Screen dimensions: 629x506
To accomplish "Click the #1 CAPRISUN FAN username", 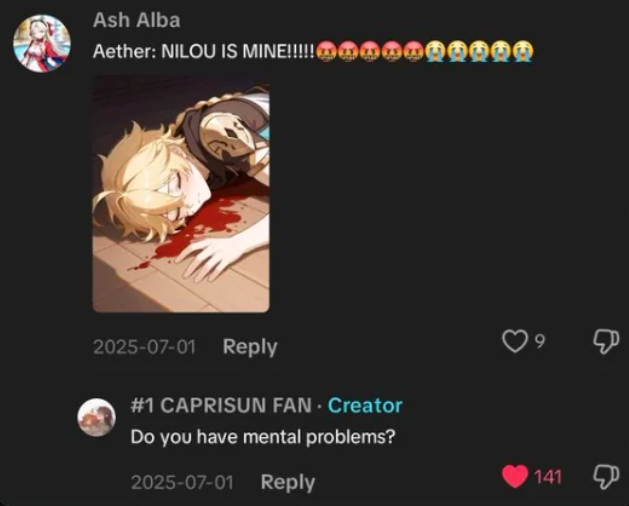I will coord(221,405).
